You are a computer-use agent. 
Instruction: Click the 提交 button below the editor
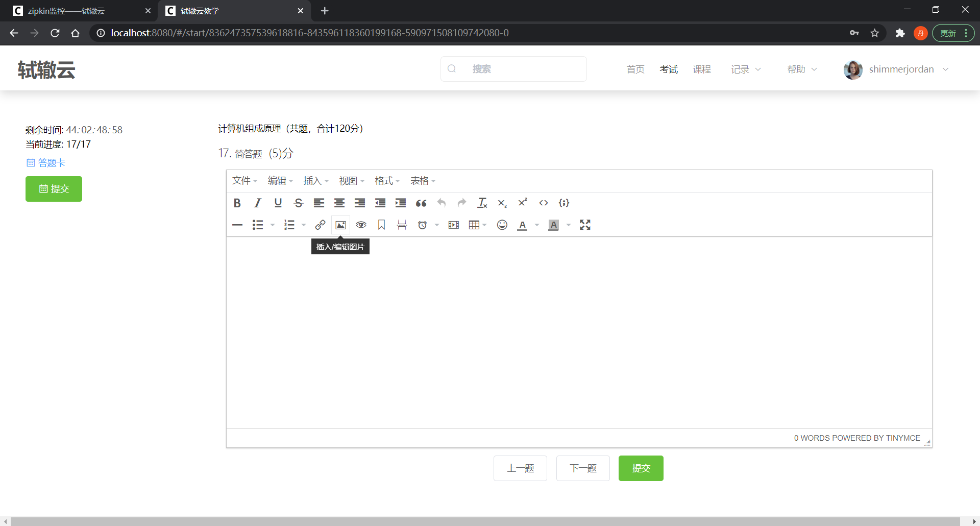641,468
